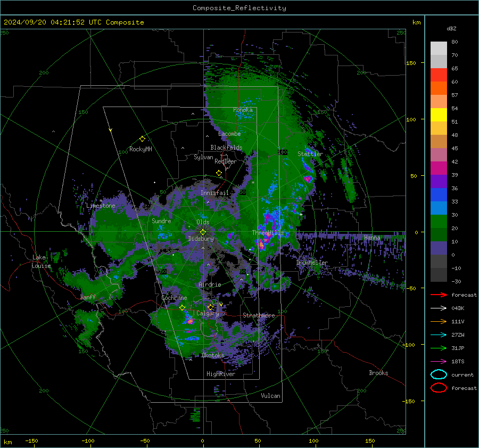Click the yellow diamond marker near RockyMH
The height and width of the screenshot is (448, 479).
tap(142, 139)
